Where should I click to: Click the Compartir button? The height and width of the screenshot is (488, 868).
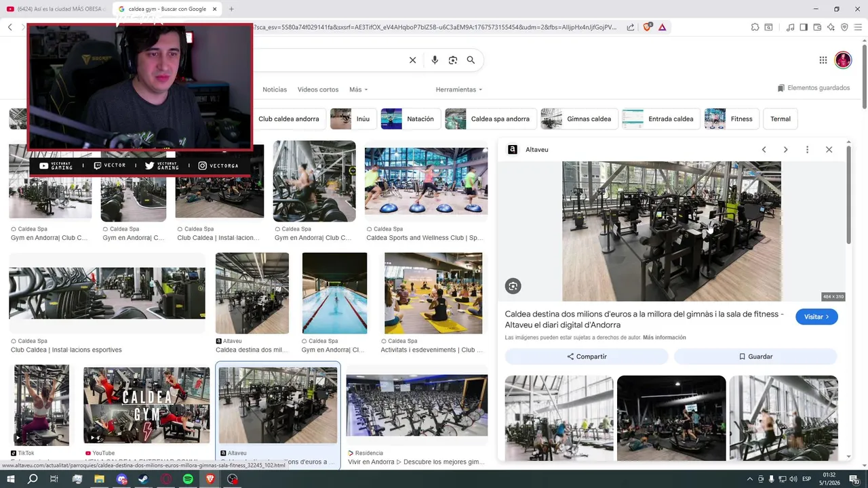[x=587, y=357]
